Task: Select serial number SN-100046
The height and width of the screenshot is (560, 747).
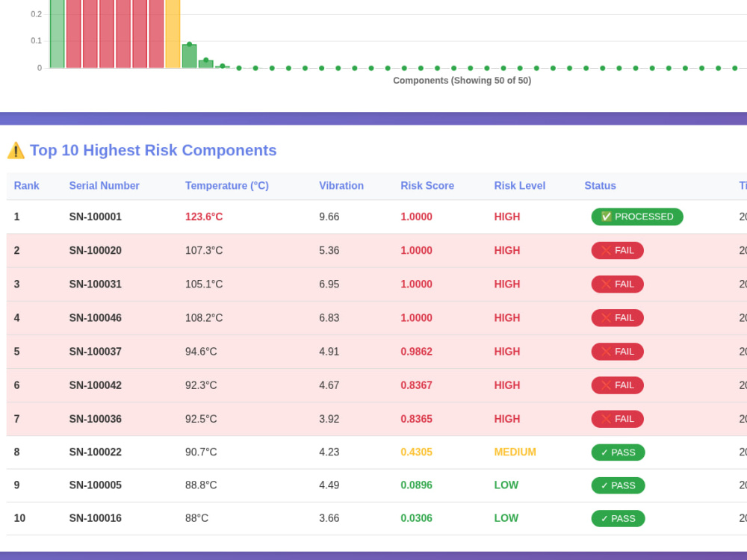Action: (x=96, y=318)
